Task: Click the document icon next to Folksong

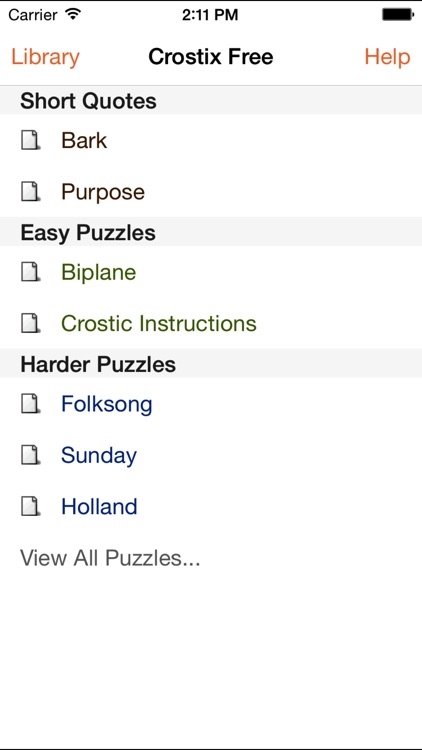Action: point(31,404)
